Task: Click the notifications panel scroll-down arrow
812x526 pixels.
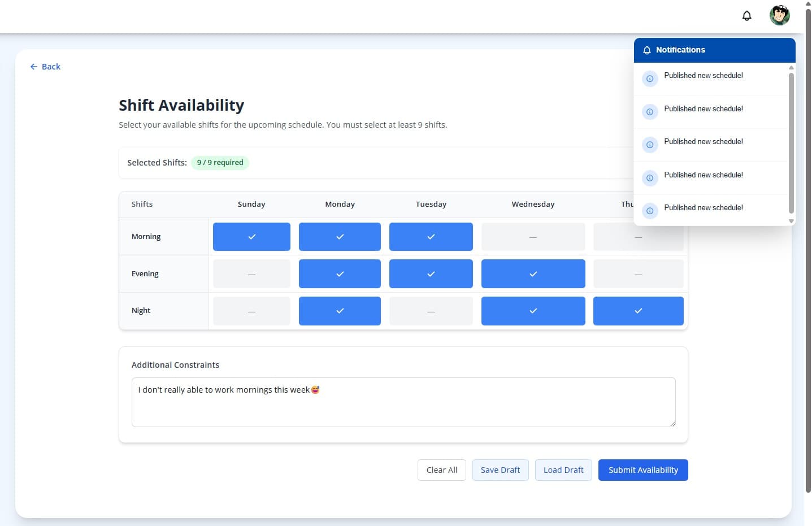Action: coord(791,221)
